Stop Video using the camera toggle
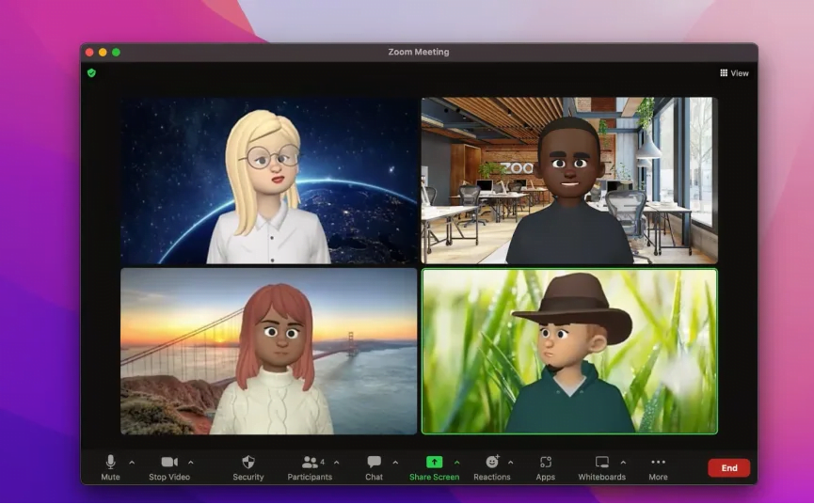Screen dimensions: 814x504 [x=169, y=462]
